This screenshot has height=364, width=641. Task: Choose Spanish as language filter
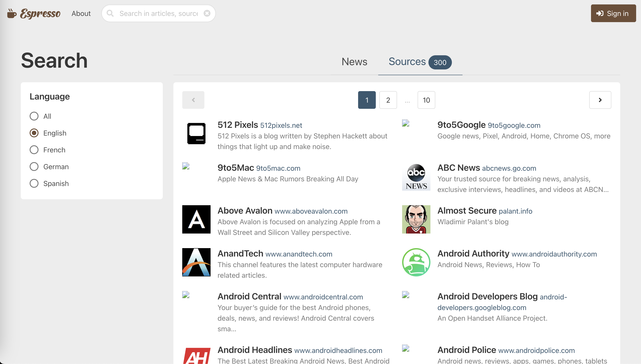pyautogui.click(x=34, y=183)
